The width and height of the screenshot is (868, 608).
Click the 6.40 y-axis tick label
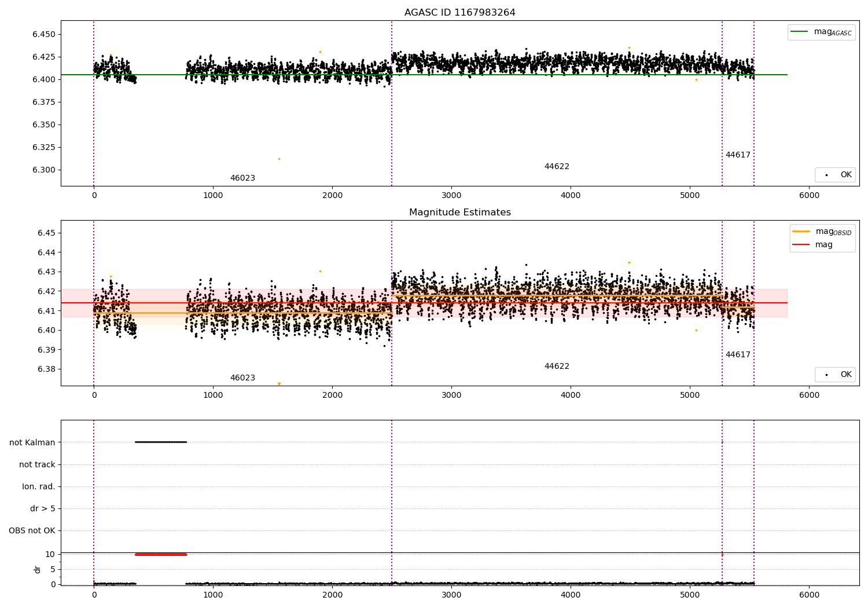pos(46,331)
